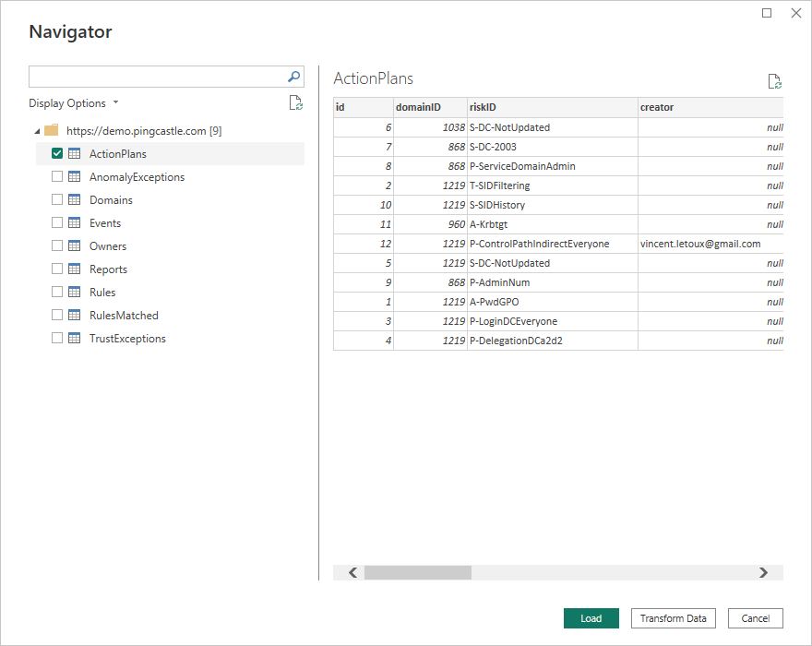This screenshot has height=646, width=812.
Task: Click the Transform Data button
Action: (x=673, y=618)
